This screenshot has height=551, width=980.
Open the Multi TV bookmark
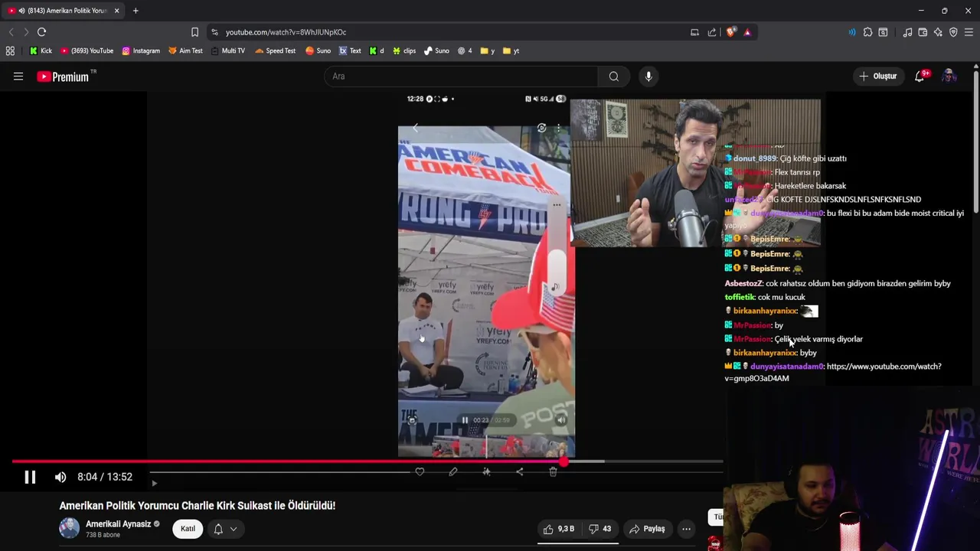pyautogui.click(x=227, y=51)
